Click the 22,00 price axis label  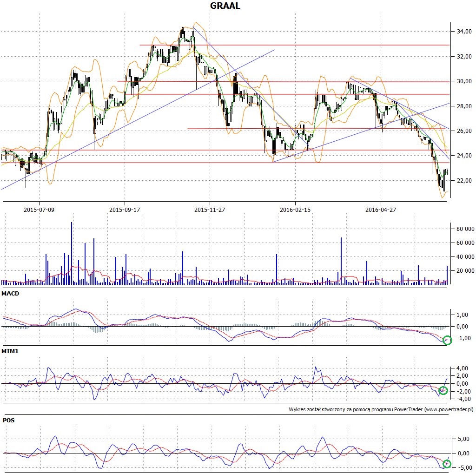[464, 181]
